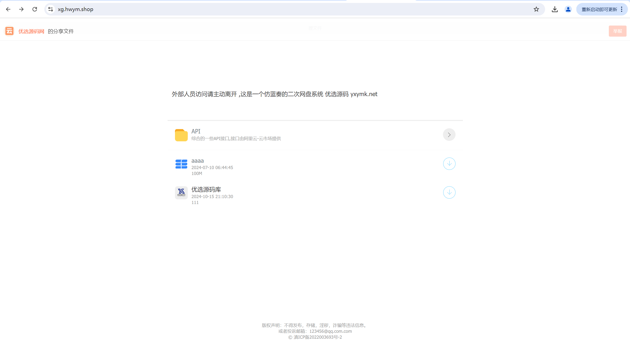This screenshot has height=364, width=630.
Task: Click the 优选源码库 logo thumbnail
Action: tap(181, 192)
